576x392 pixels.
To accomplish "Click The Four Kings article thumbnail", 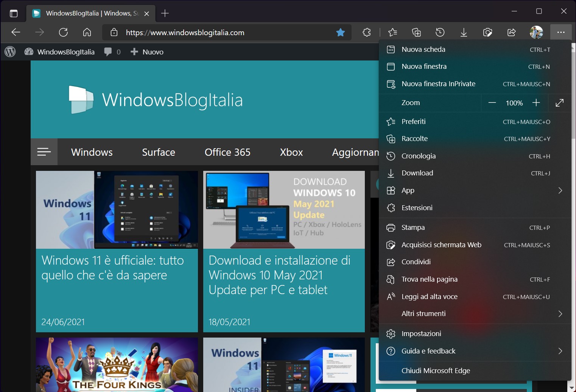I will 117,365.
